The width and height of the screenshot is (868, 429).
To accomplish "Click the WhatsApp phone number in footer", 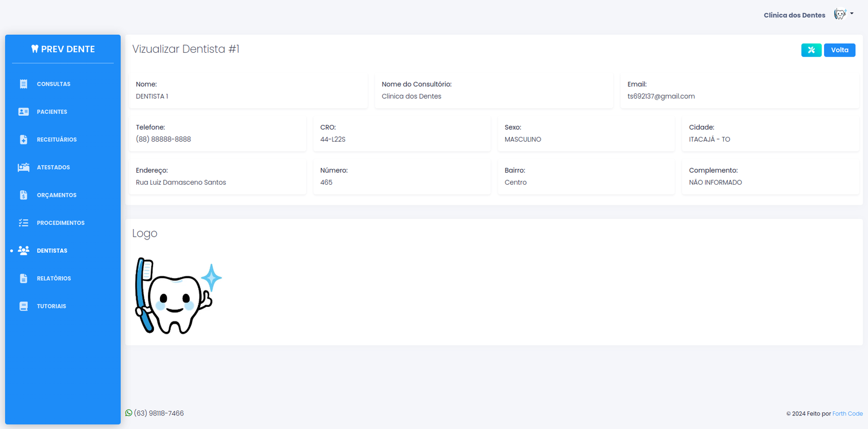I will tap(158, 413).
